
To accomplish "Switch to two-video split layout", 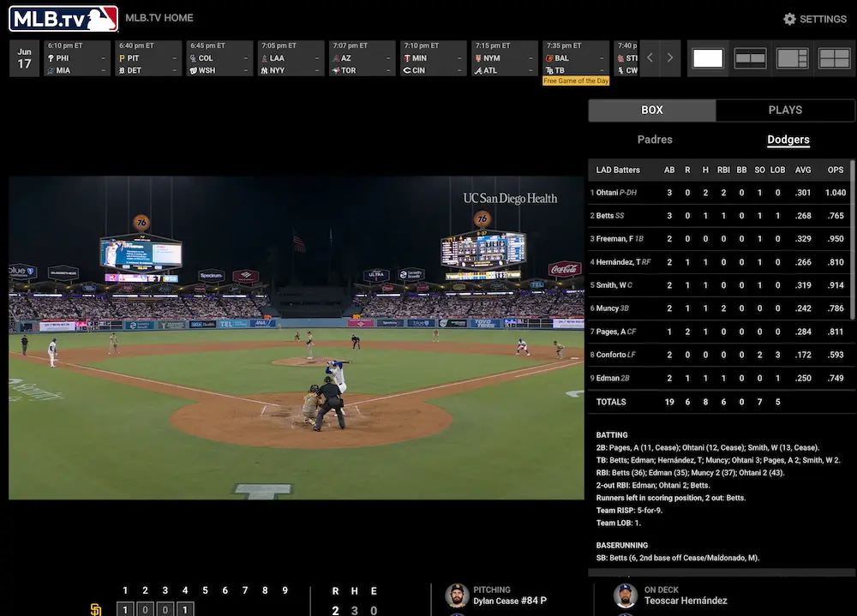I will point(750,58).
